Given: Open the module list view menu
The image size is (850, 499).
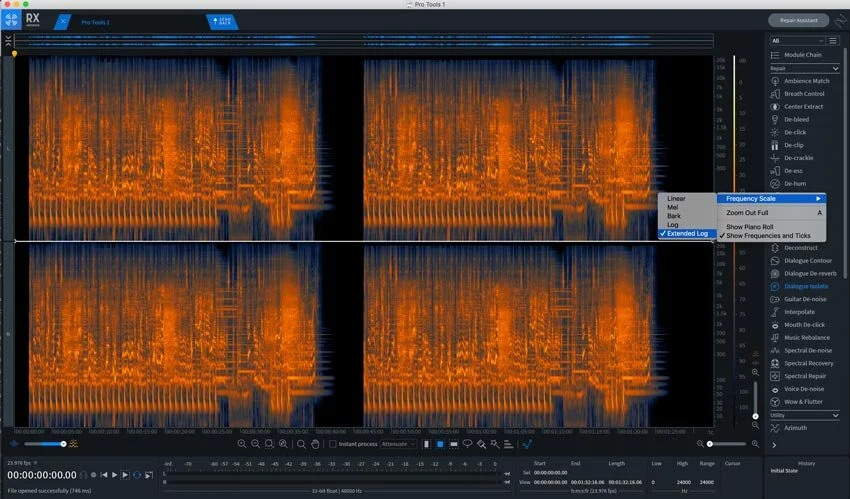Looking at the screenshot, I should coord(833,41).
